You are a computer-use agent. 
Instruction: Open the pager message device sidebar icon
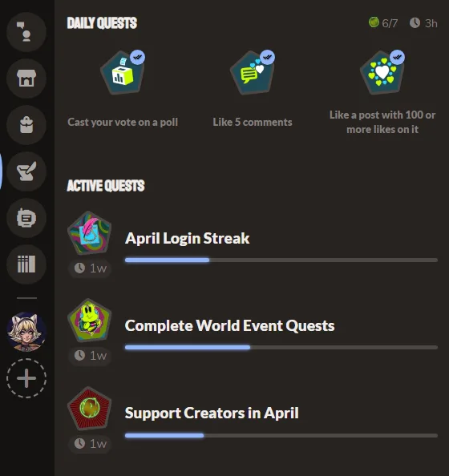point(26,218)
